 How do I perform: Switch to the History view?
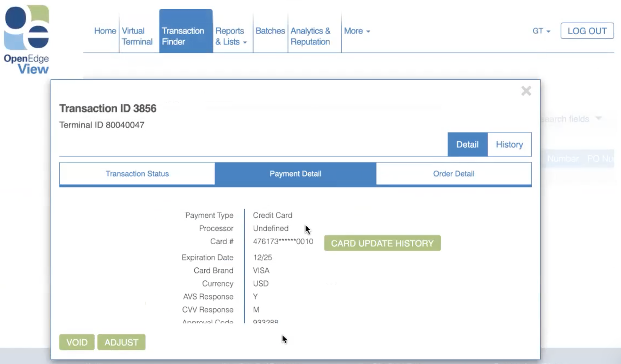(x=509, y=144)
